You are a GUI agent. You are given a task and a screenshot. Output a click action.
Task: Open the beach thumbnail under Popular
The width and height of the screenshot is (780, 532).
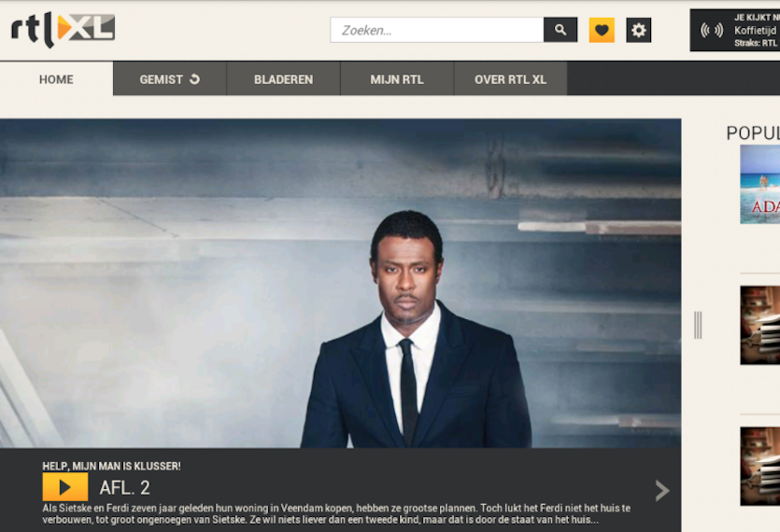(759, 184)
